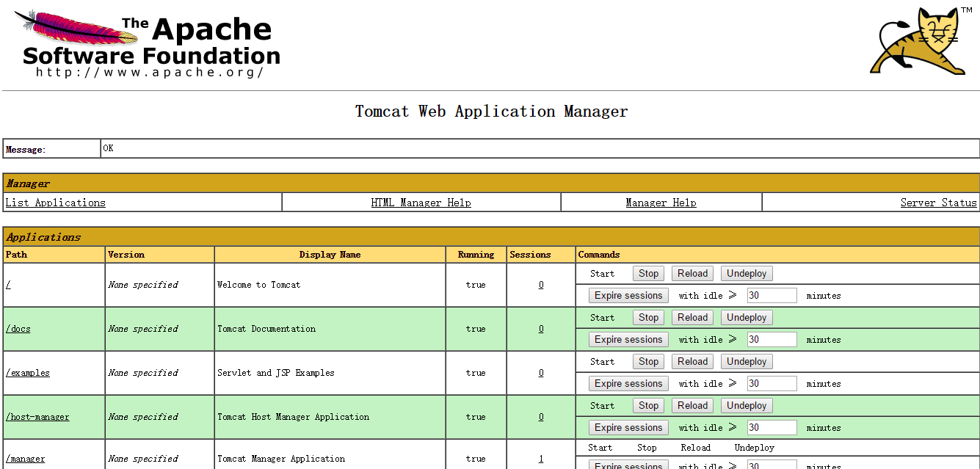980x469 pixels.
Task: Select 'Welcome to Tomcat' display name
Action: pos(259,285)
